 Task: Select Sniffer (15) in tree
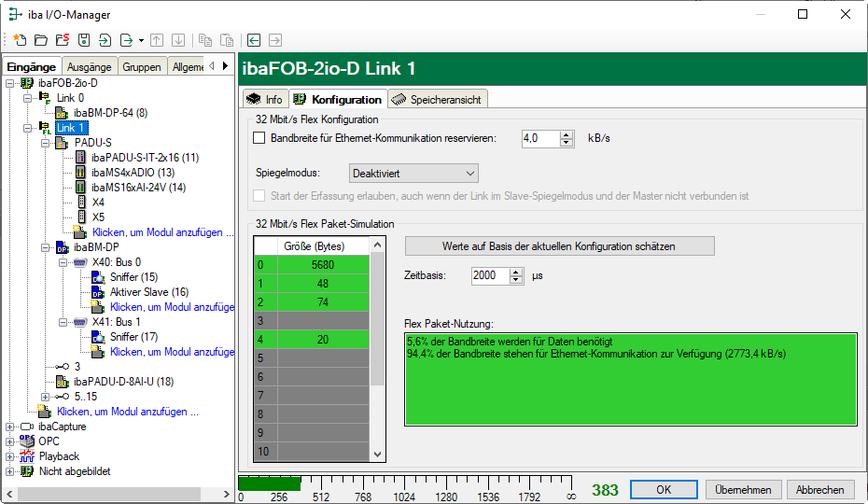pos(133,277)
